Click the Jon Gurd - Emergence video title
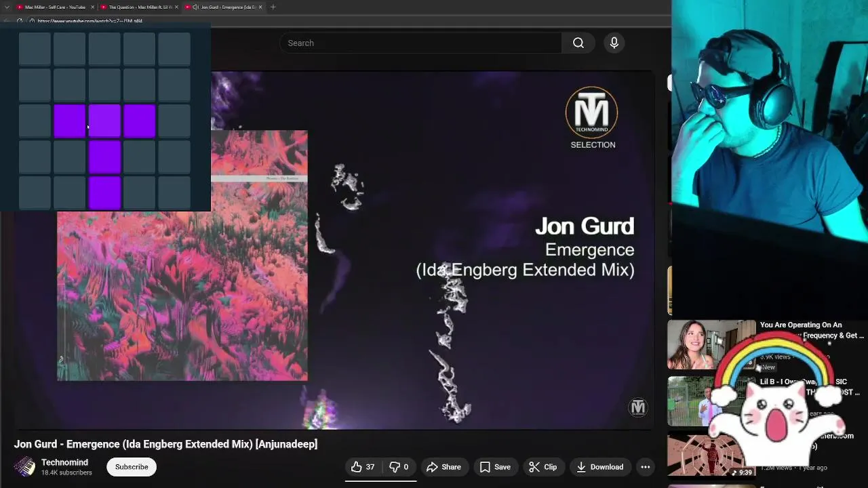The image size is (868, 488). point(165,444)
